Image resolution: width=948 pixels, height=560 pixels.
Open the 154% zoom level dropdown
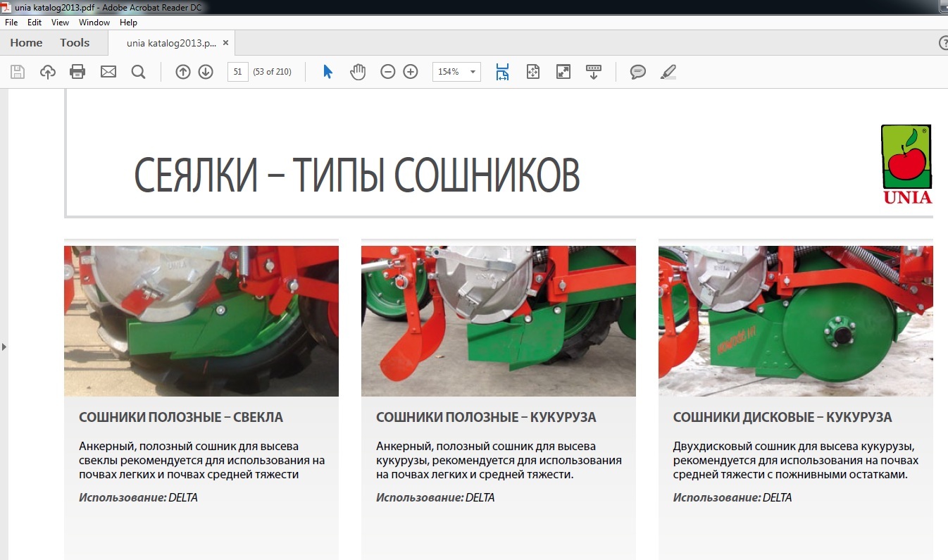(473, 72)
